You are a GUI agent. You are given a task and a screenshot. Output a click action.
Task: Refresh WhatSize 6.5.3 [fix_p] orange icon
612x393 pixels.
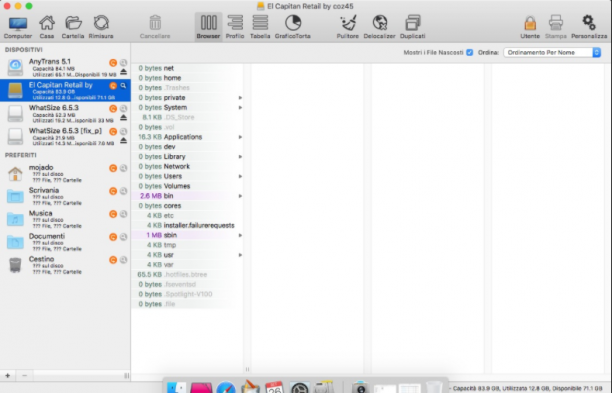click(113, 132)
